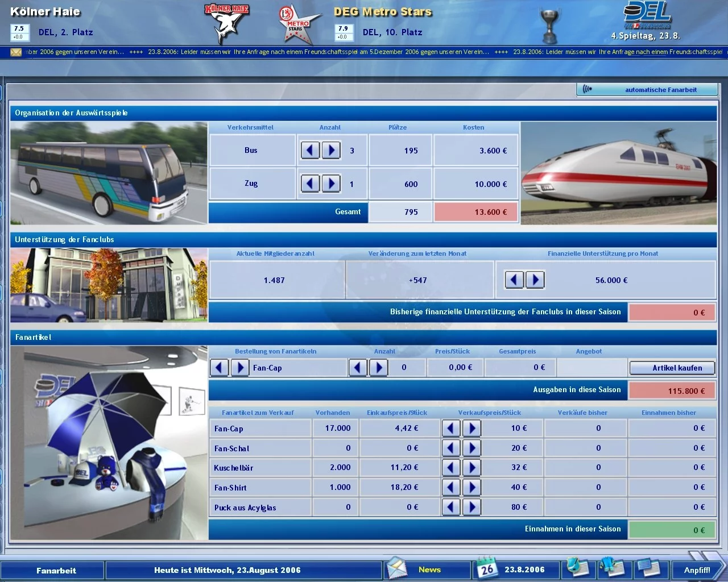Screen dimensions: 728x582
Task: Increase the Fan-Shirt Verkaufspreis
Action: click(x=471, y=487)
